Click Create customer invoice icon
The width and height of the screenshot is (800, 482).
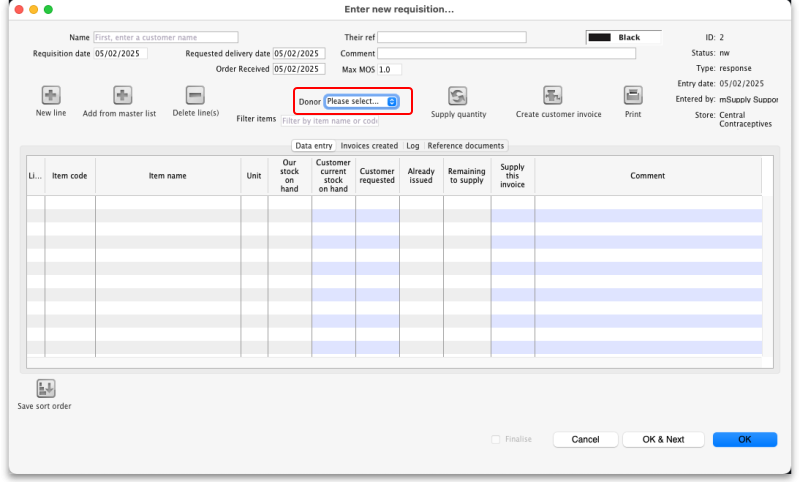554,96
